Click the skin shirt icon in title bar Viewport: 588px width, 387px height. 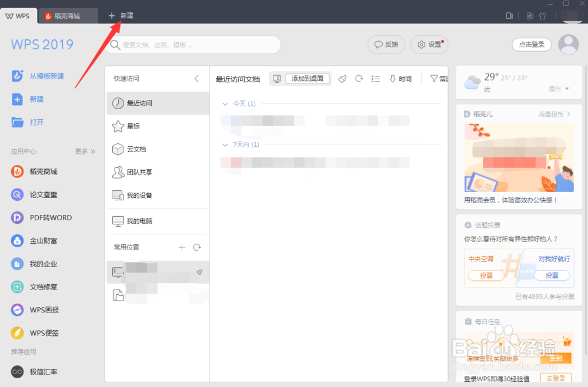tap(543, 16)
